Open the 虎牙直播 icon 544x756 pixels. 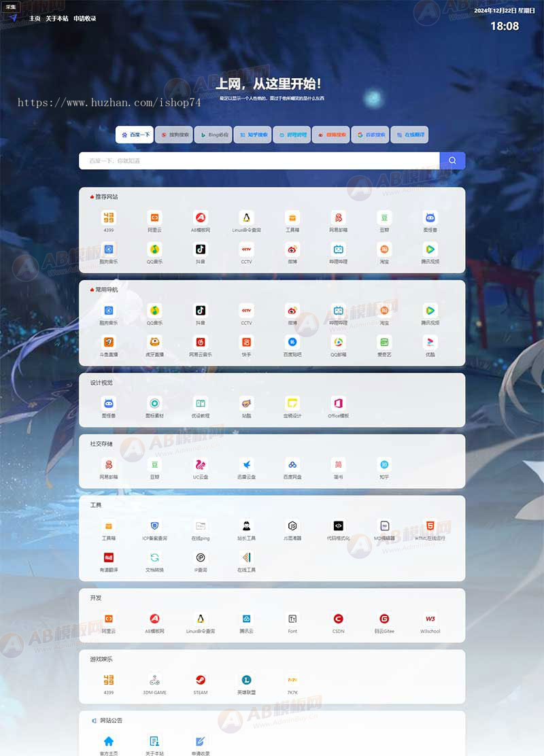point(155,342)
